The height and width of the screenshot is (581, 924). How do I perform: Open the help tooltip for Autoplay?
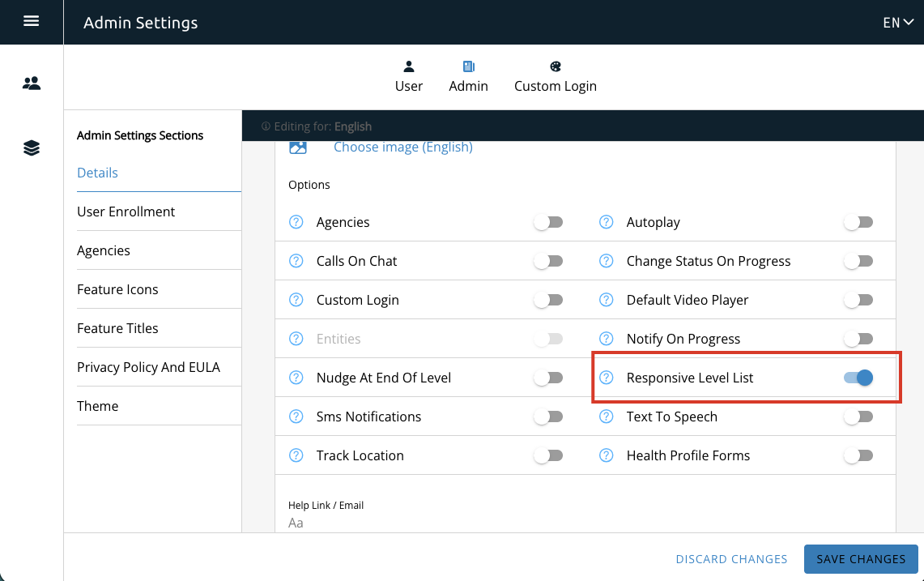click(606, 222)
